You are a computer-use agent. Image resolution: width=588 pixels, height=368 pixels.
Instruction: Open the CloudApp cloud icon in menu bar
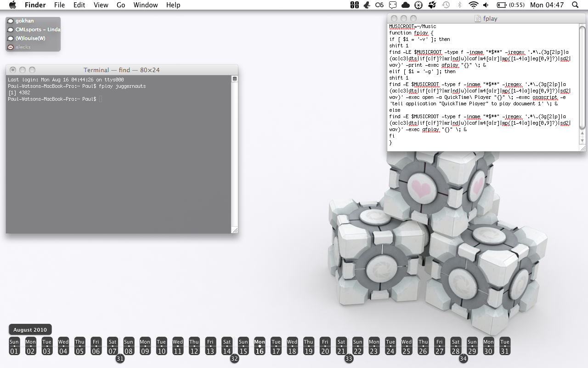[x=405, y=5]
